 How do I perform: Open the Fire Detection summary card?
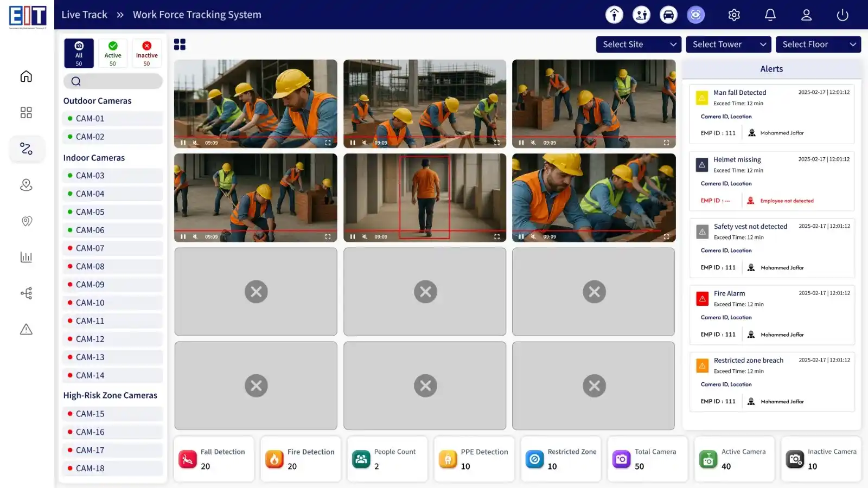click(300, 459)
